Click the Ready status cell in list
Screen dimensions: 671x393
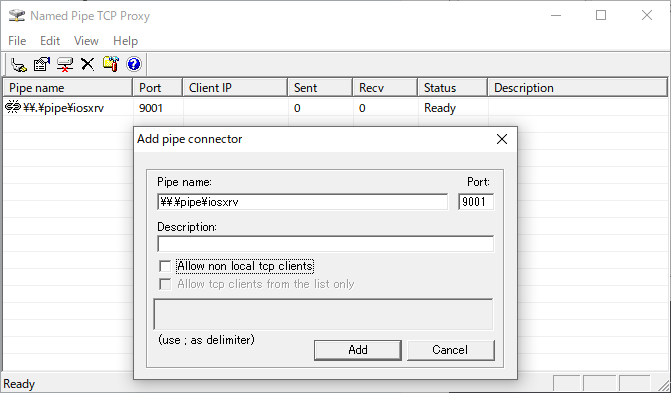click(x=440, y=108)
